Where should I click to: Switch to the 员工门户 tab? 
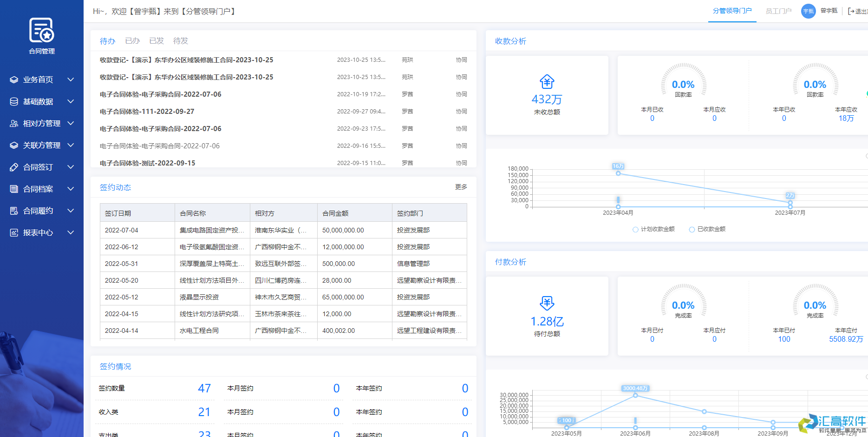coord(779,11)
